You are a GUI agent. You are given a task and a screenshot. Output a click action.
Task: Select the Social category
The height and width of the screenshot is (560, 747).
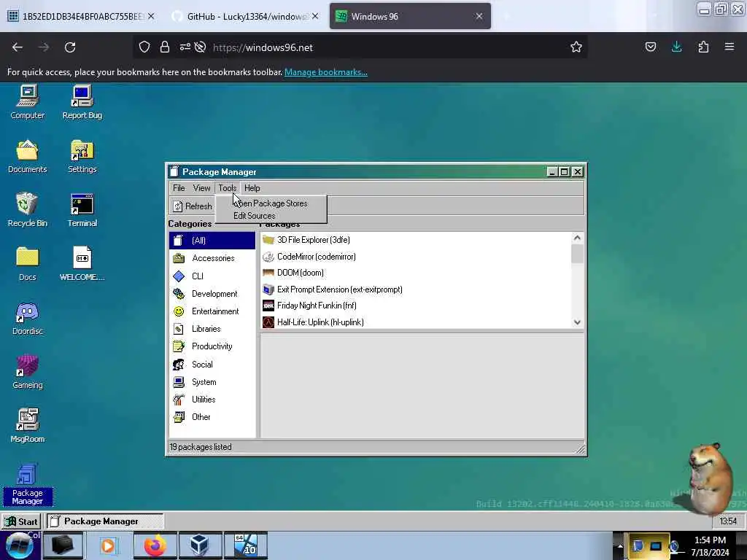point(212,365)
